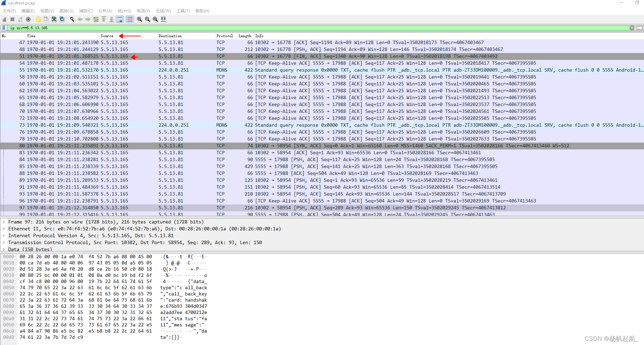The height and width of the screenshot is (345, 644).
Task: Reset text zoom to normal size
Action: point(155,19)
